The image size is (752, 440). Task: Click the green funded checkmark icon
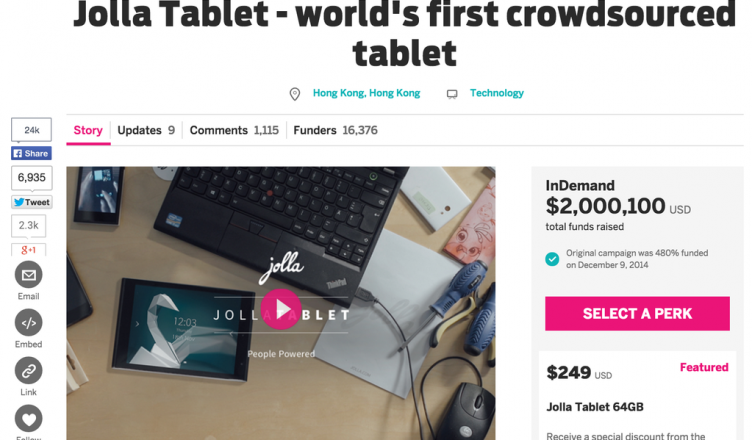tap(552, 259)
